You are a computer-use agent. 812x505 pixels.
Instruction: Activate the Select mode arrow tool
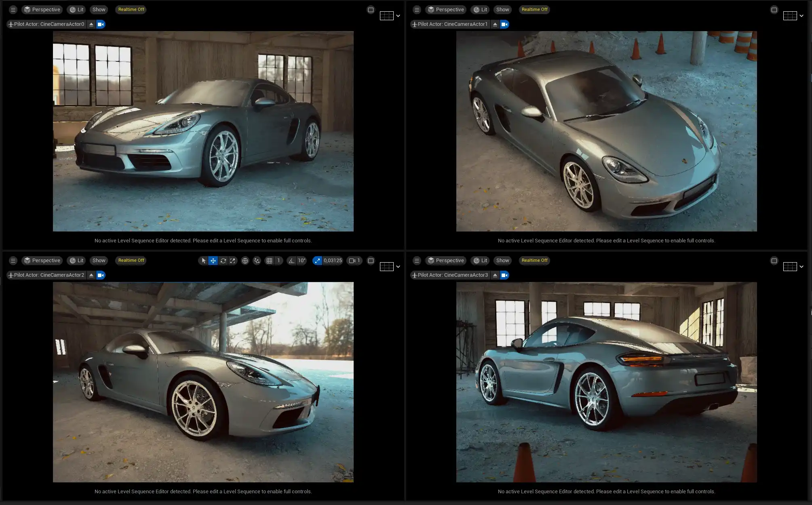203,261
